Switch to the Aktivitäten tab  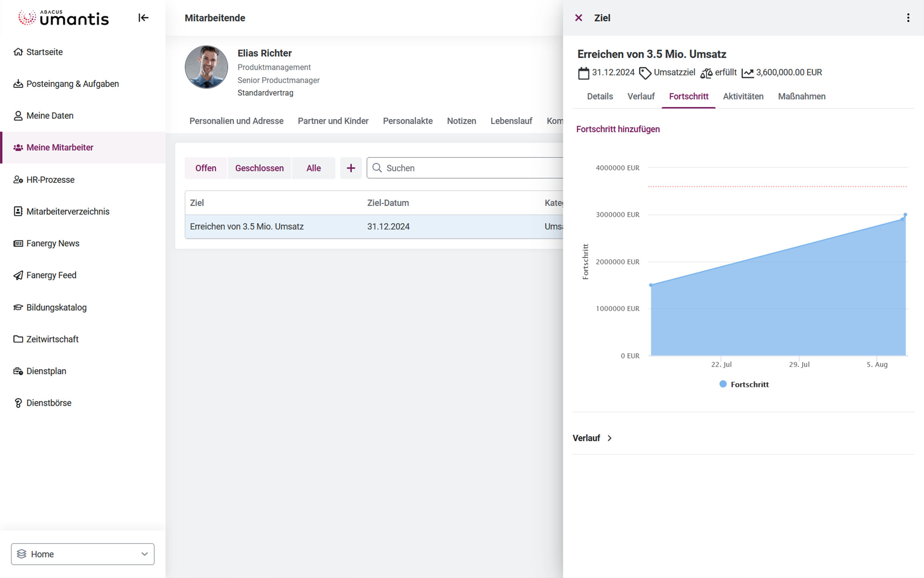tap(743, 96)
